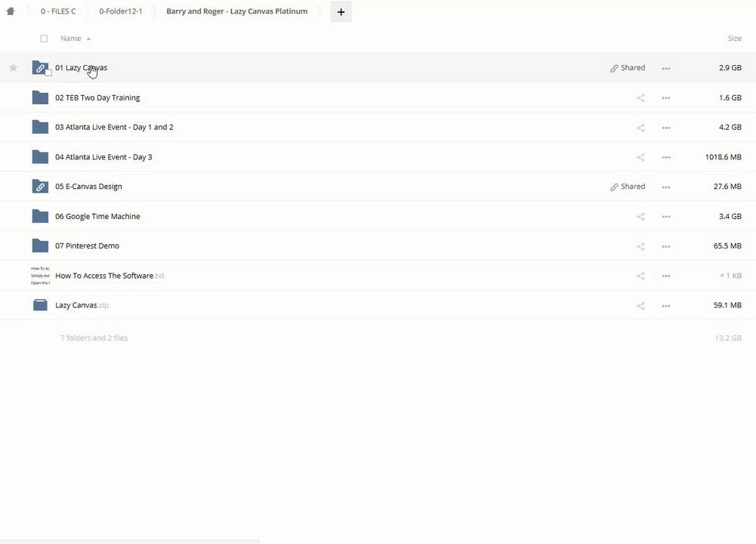The height and width of the screenshot is (544, 756).
Task: Click the home icon in breadcrumb
Action: [11, 11]
